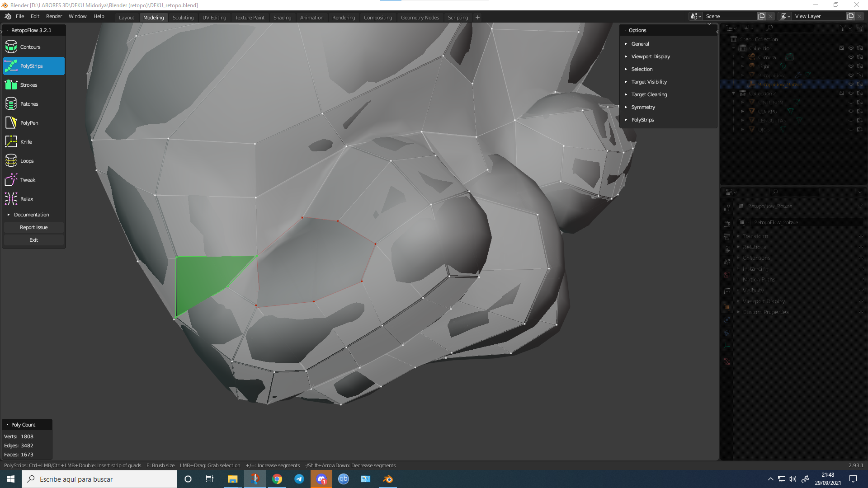Viewport: 868px width, 488px height.
Task: Exit RetopoFlow with the Exit button
Action: pos(33,239)
